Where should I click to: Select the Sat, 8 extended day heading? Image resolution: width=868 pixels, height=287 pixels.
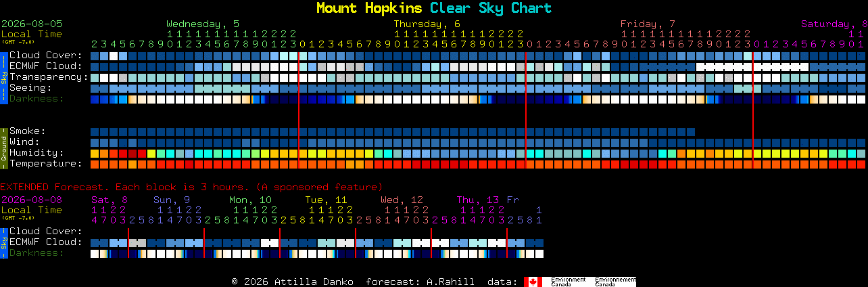tap(110, 200)
